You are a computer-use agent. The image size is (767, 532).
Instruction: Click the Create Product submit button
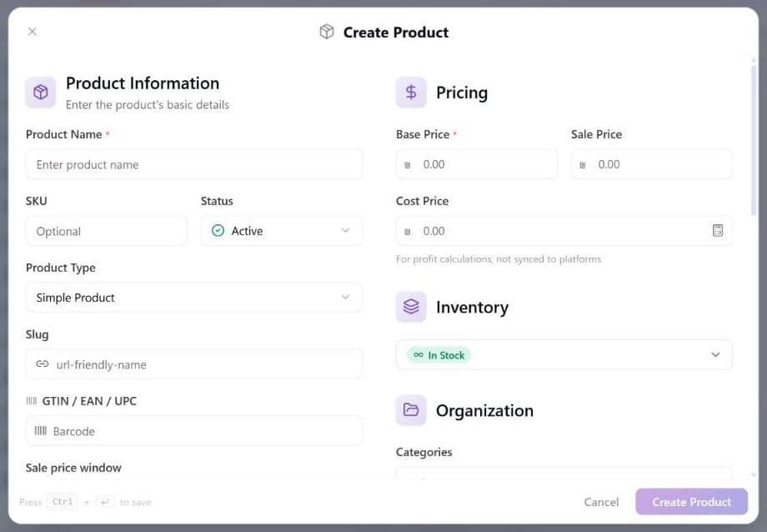(x=692, y=502)
